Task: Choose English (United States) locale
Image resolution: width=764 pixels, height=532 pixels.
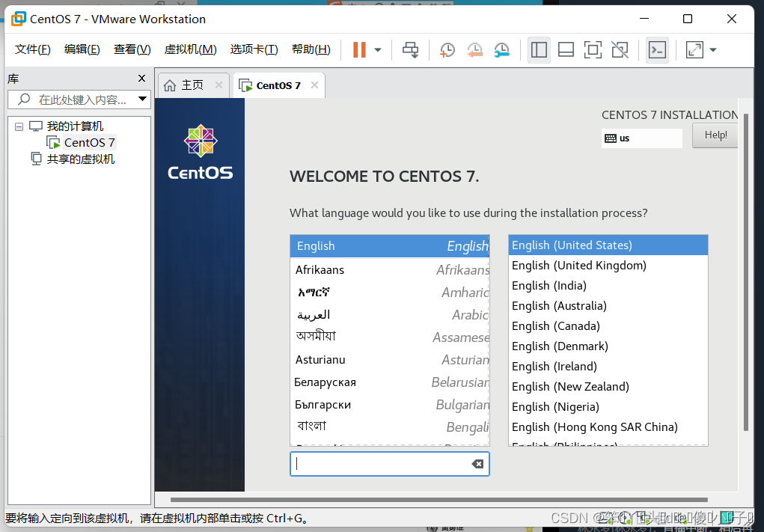Action: (608, 245)
